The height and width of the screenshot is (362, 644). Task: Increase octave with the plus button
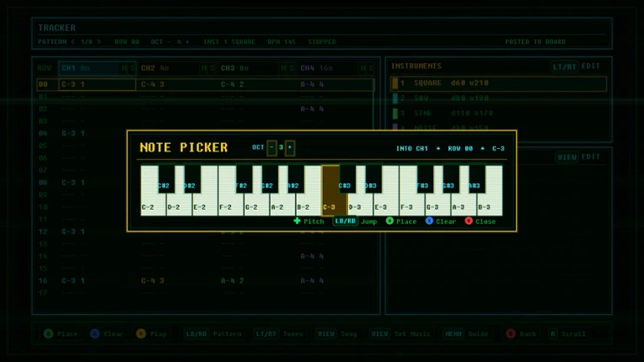coord(290,147)
